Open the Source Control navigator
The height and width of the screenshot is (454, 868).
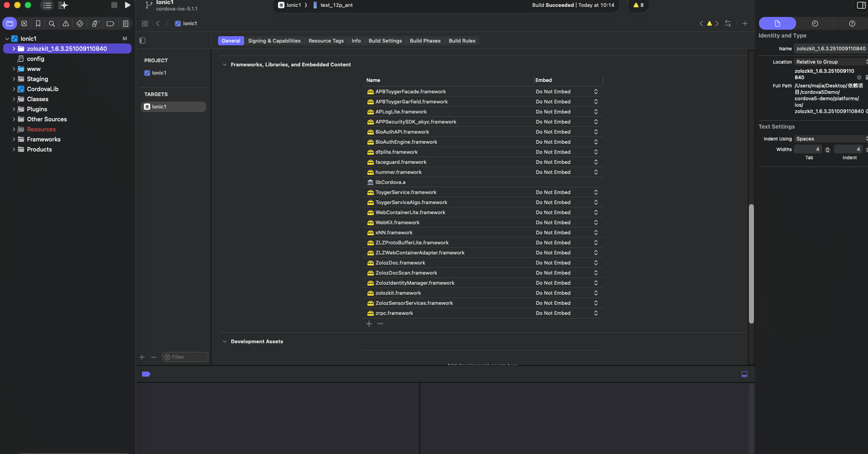[24, 23]
